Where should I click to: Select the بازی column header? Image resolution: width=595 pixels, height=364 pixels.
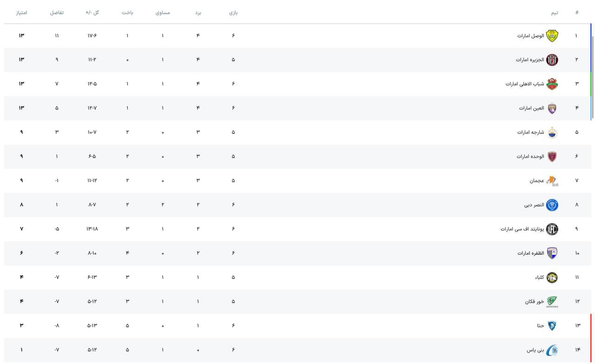[x=233, y=13]
